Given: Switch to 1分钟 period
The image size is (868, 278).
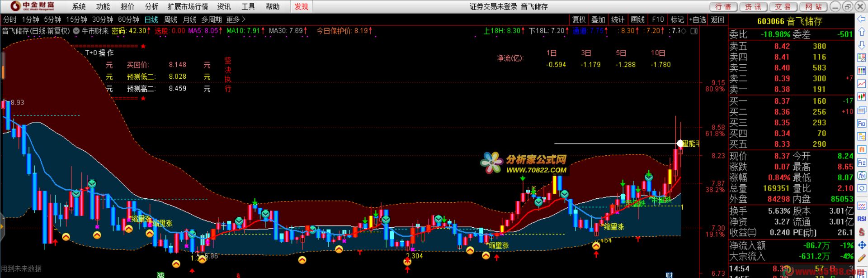Looking at the screenshot, I should pos(30,19).
